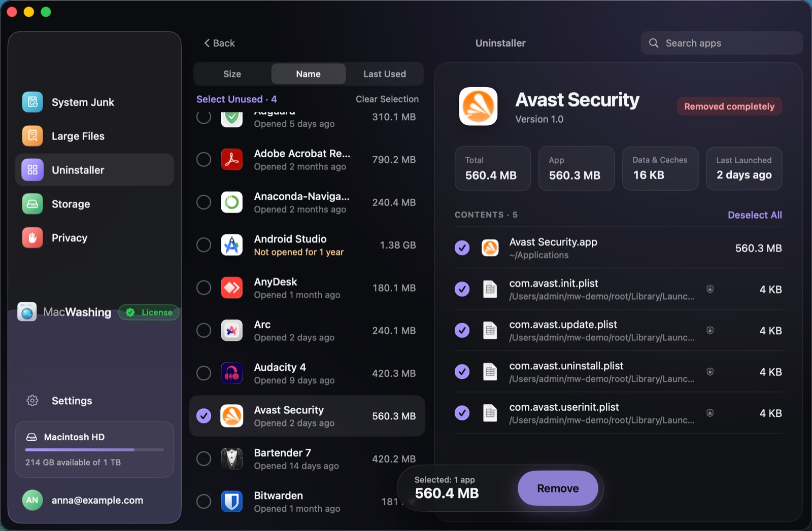This screenshot has height=531, width=812.
Task: Click the Remove button
Action: click(558, 488)
